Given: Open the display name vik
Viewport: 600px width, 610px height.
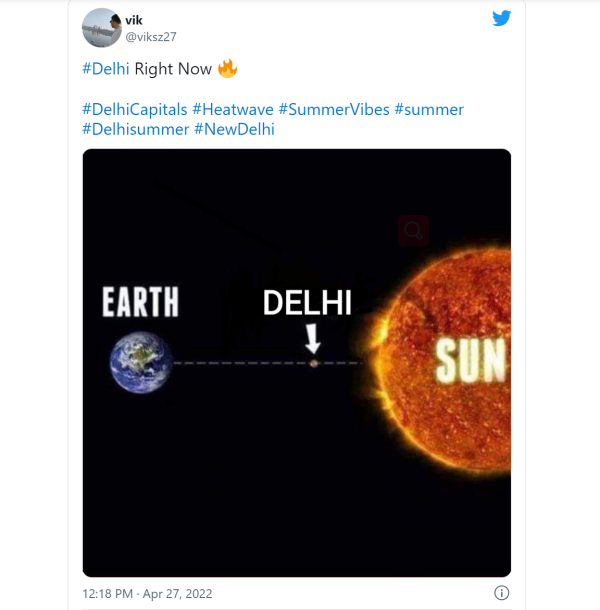Looking at the screenshot, I should point(134,19).
